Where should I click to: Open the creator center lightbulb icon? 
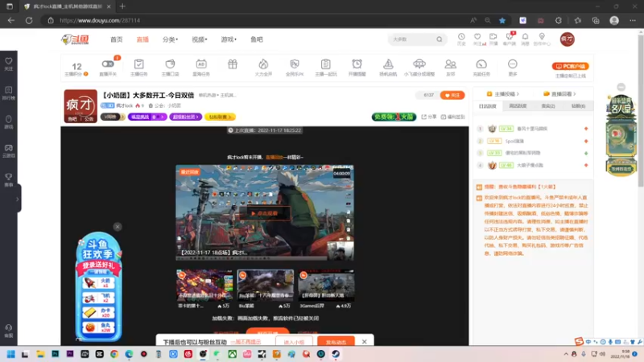coord(542,37)
